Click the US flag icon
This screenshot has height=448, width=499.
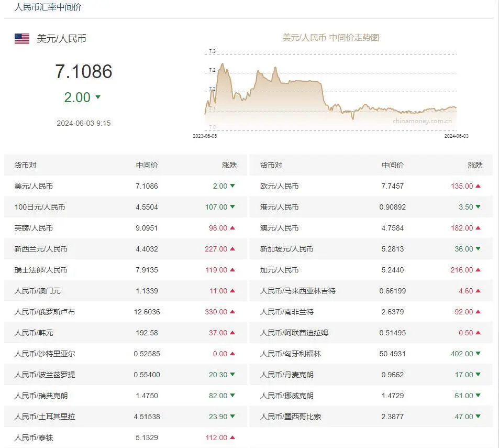[22, 39]
